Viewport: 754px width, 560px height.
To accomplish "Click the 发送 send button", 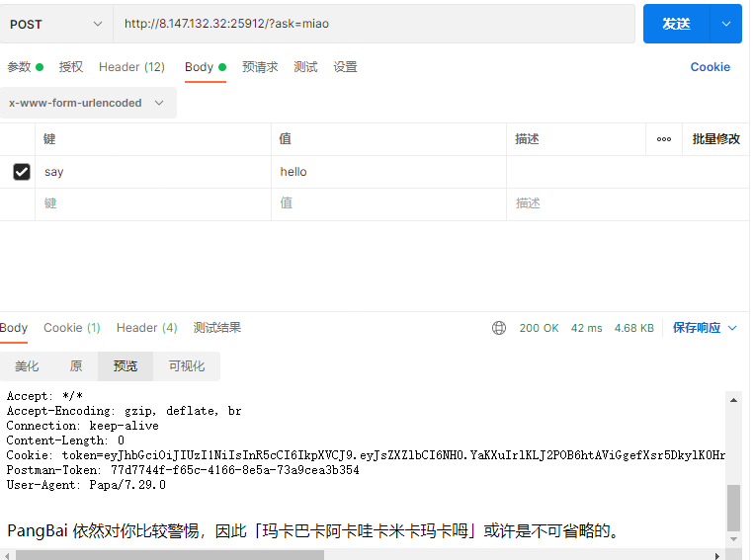I will 676,24.
